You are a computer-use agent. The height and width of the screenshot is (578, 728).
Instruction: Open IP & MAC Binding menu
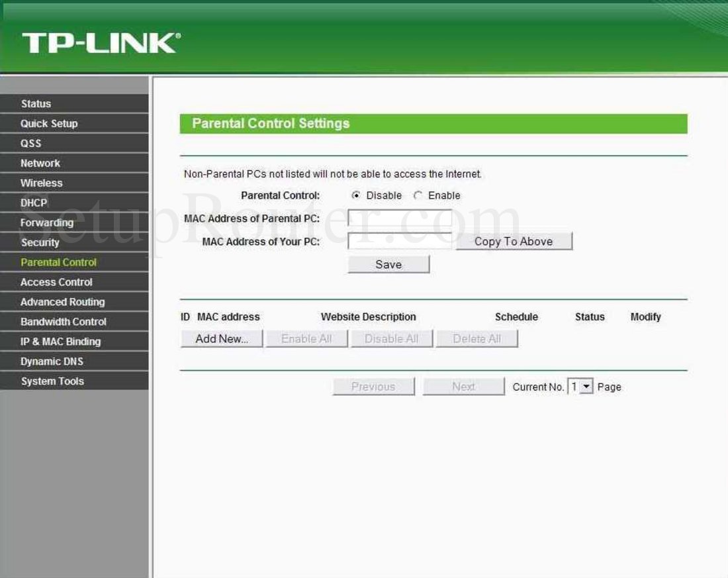tap(60, 342)
